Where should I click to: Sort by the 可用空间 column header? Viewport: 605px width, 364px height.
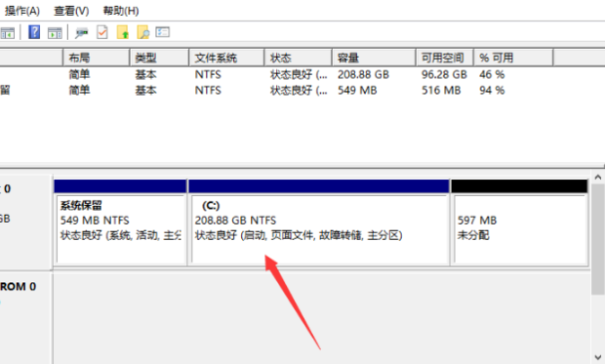[445, 58]
